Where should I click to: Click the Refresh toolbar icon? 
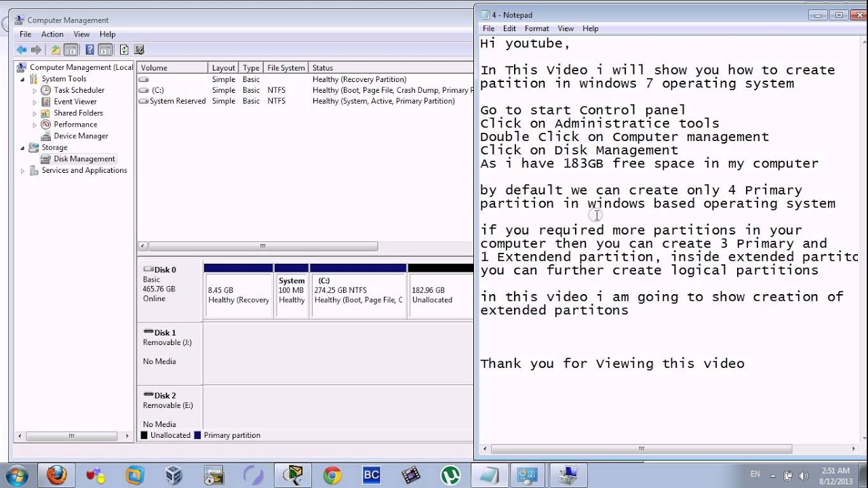coord(124,49)
